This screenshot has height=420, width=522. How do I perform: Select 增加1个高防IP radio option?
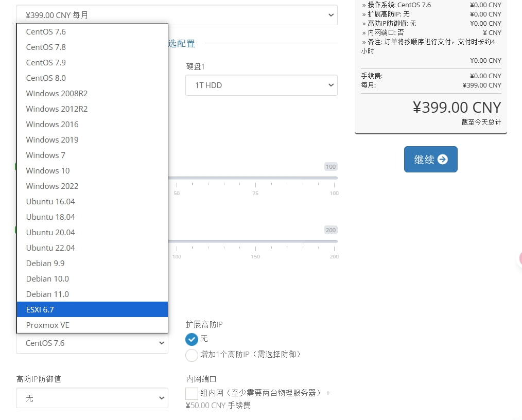(192, 355)
